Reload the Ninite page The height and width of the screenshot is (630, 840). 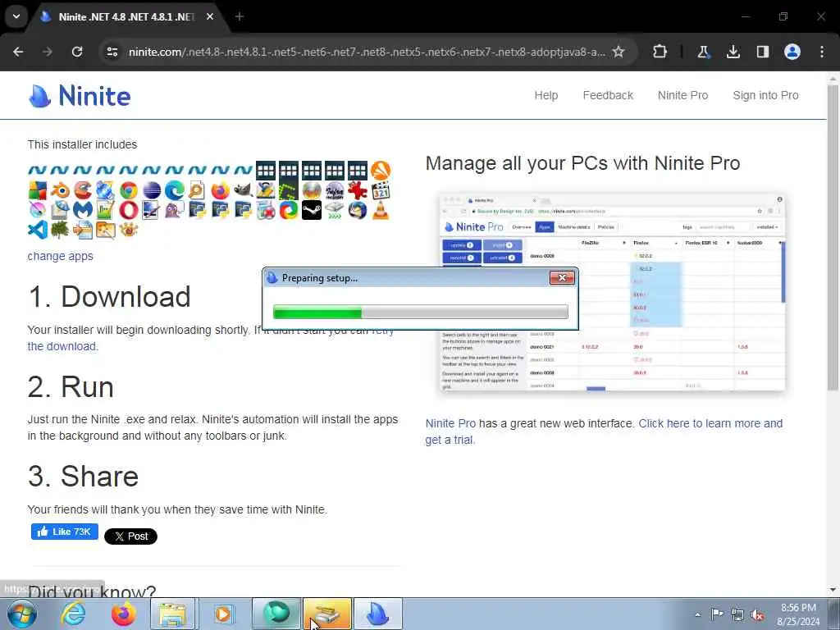click(77, 52)
